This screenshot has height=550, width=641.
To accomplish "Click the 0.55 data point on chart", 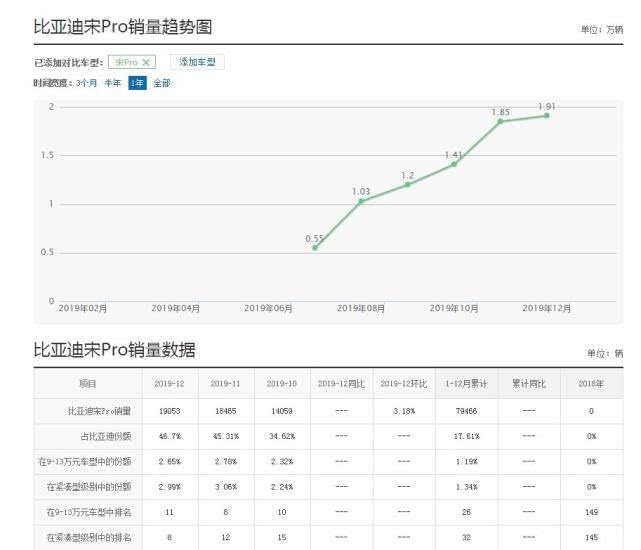I will [x=315, y=248].
